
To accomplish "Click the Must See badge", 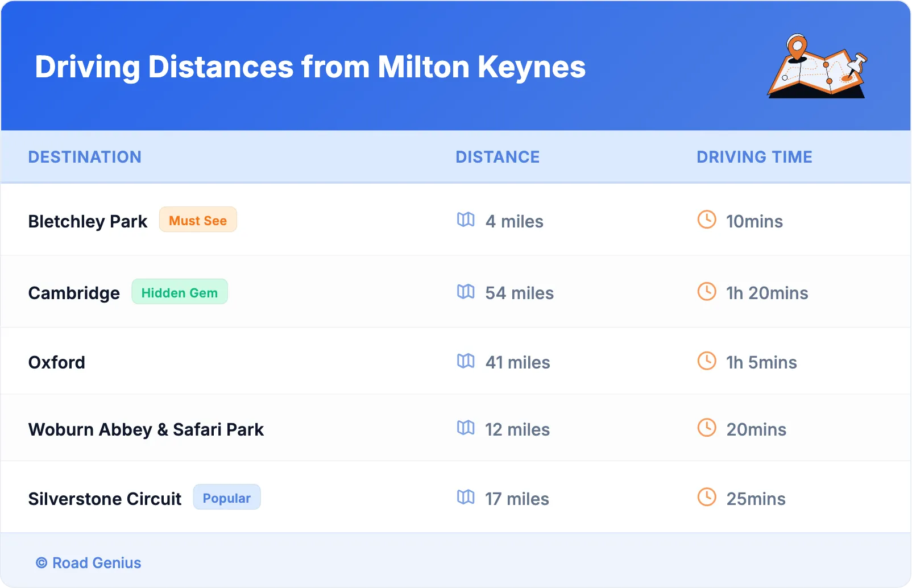I will click(198, 220).
